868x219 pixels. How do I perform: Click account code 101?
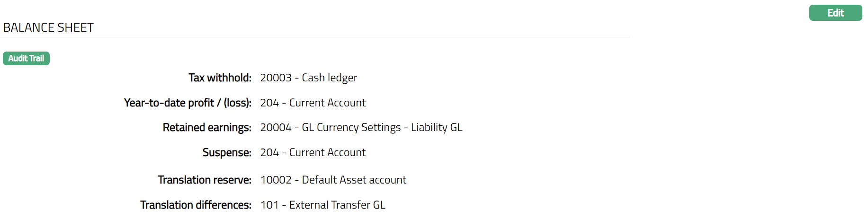point(269,205)
